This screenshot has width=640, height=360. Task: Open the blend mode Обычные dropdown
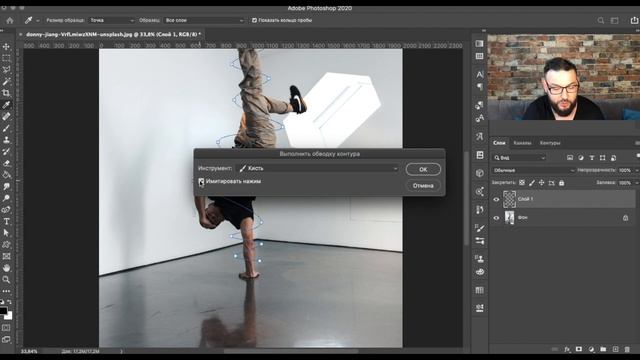(x=533, y=170)
